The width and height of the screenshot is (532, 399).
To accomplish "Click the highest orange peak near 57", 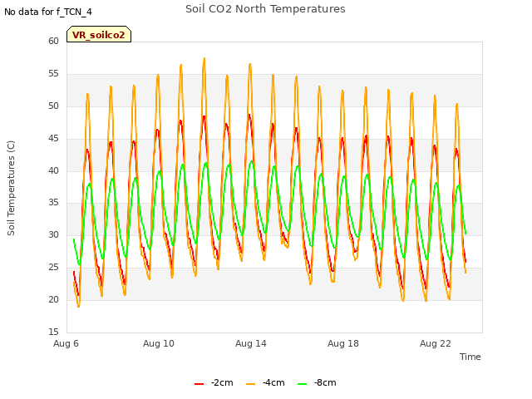I will tap(204, 58).
